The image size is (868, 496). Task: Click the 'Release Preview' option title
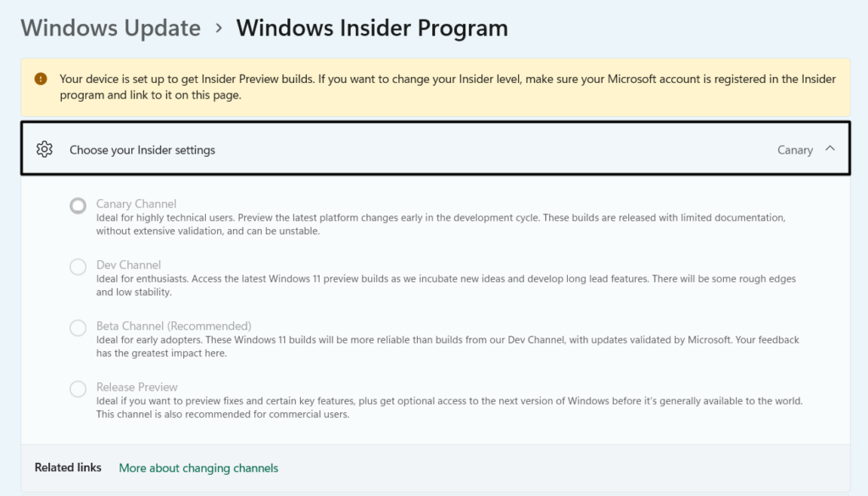pyautogui.click(x=137, y=387)
